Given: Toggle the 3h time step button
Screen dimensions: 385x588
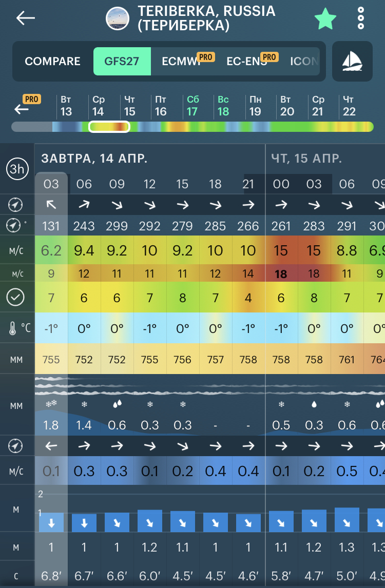Looking at the screenshot, I should [17, 169].
